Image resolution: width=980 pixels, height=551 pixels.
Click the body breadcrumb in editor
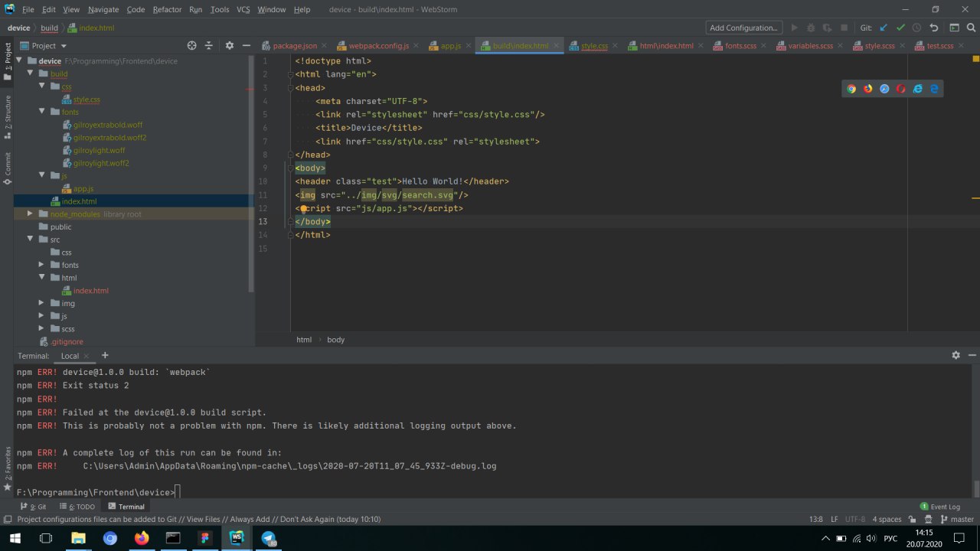tap(336, 339)
